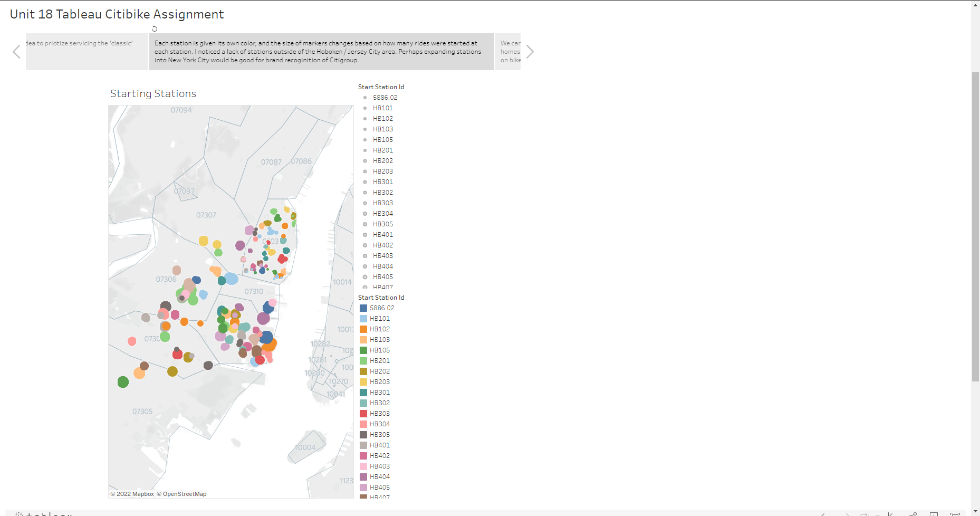The image size is (980, 516).
Task: Highlight the HB202 olive legend swatch
Action: 363,371
